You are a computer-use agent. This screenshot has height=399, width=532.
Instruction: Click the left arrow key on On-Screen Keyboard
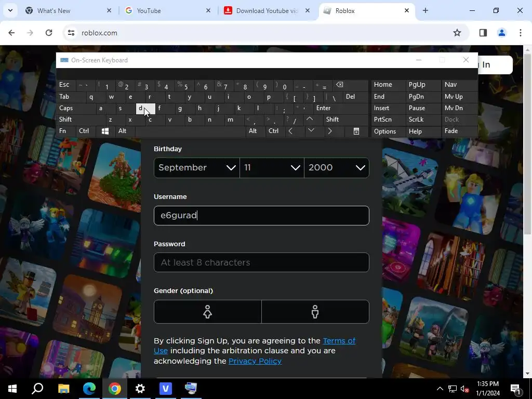click(290, 131)
